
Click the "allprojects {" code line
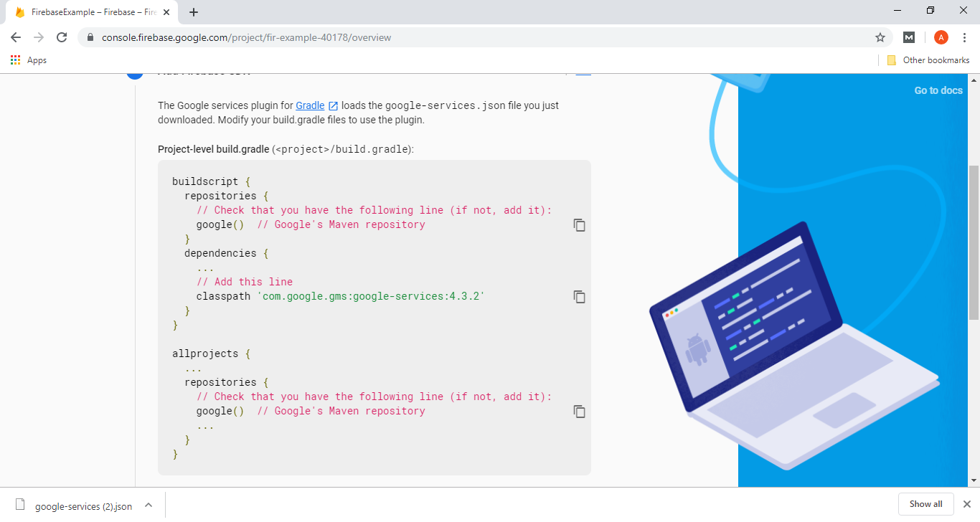point(211,353)
